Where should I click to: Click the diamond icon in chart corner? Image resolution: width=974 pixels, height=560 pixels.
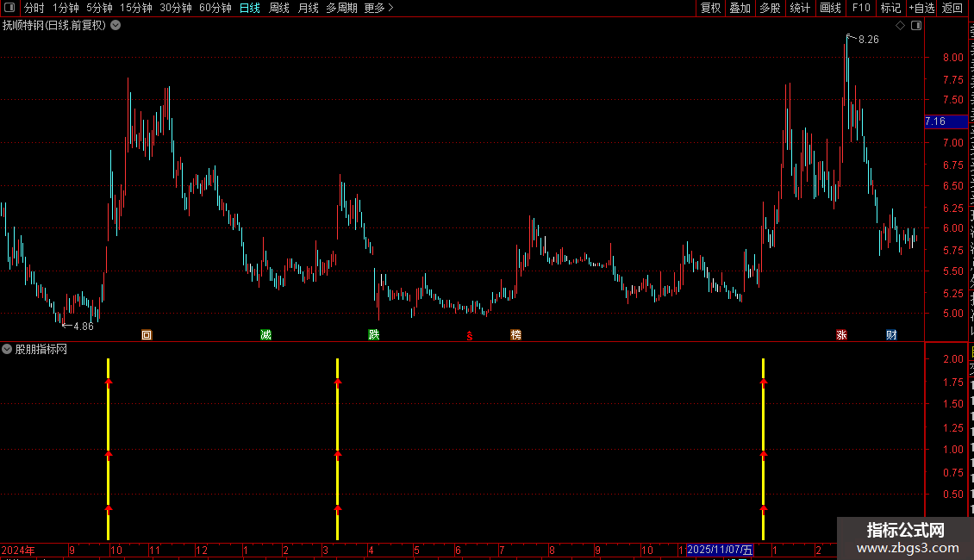pos(900,26)
